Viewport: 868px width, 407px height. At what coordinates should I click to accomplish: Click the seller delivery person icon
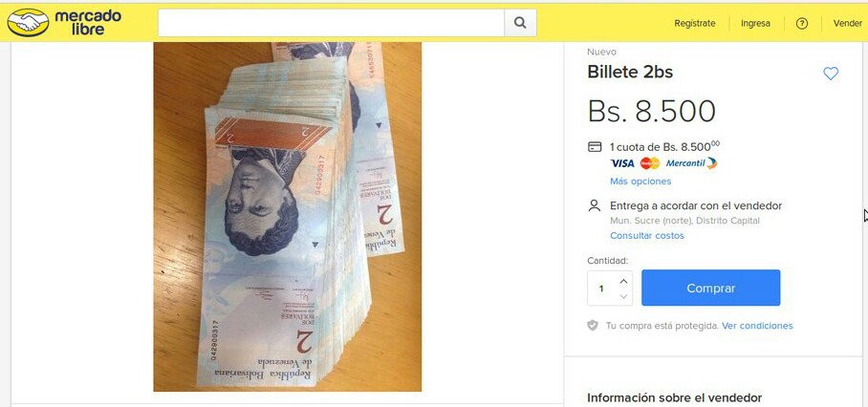coord(594,205)
